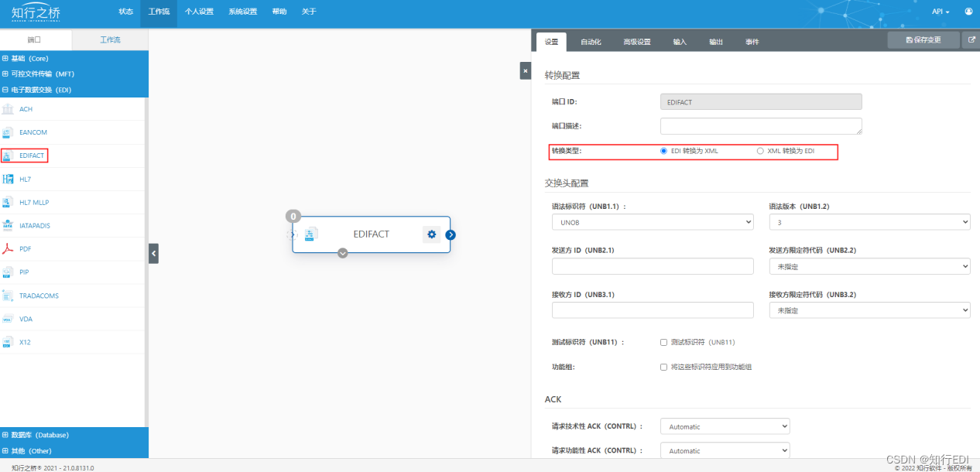Click the message count badge on EDIFACT node
980x472 pixels.
coord(293,217)
